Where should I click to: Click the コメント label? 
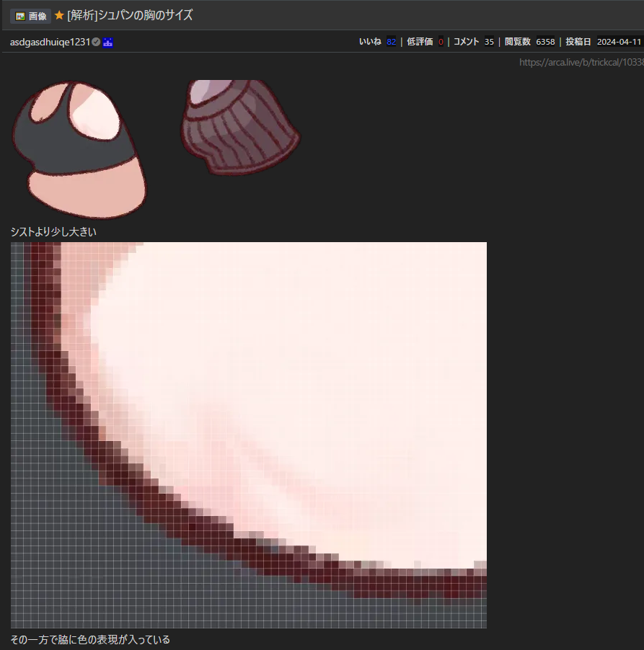click(x=466, y=42)
